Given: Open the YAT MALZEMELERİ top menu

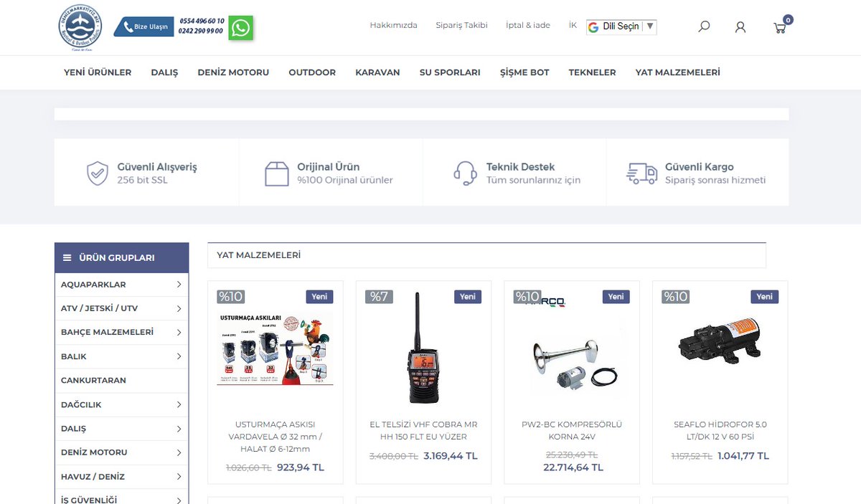Looking at the screenshot, I should [x=677, y=72].
